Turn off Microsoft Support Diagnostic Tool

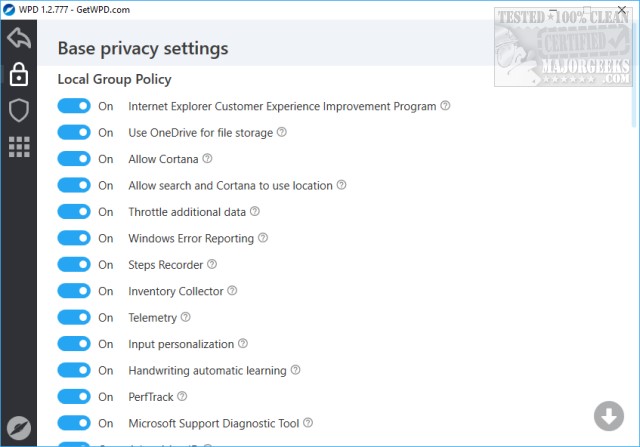pyautogui.click(x=74, y=423)
